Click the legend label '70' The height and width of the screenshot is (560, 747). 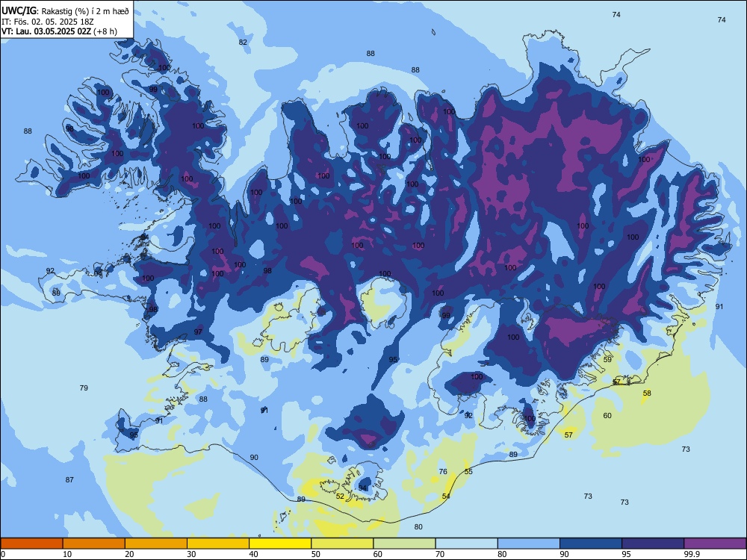[x=440, y=554]
